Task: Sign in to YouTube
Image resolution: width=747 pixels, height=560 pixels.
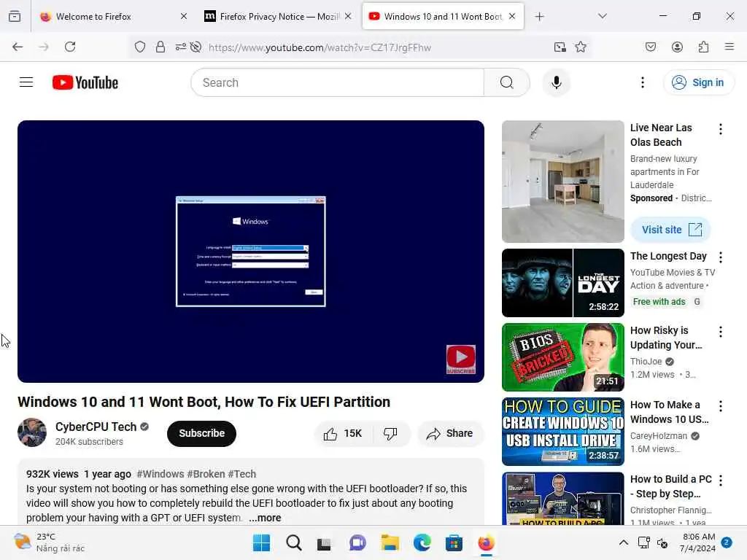Action: click(698, 82)
